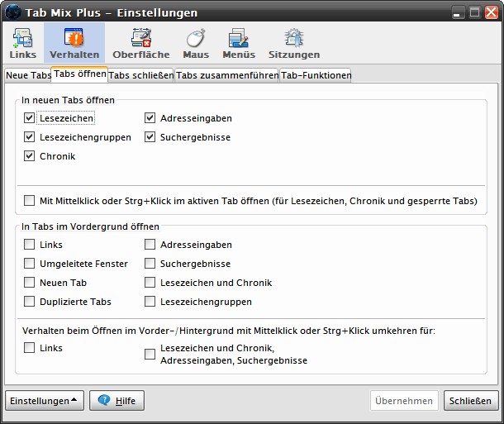Check the Lesezeichen und Chronik foreground checkbox
This screenshot has width=504, height=424.
click(x=150, y=282)
